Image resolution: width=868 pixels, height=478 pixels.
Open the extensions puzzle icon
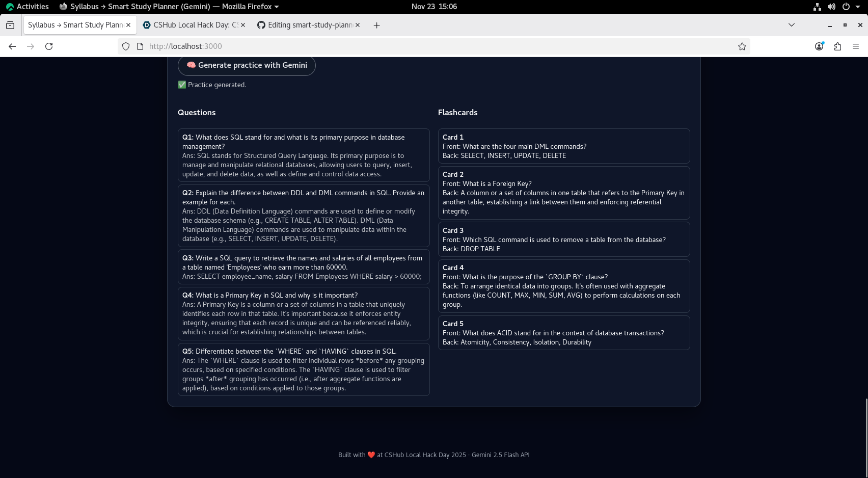837,46
